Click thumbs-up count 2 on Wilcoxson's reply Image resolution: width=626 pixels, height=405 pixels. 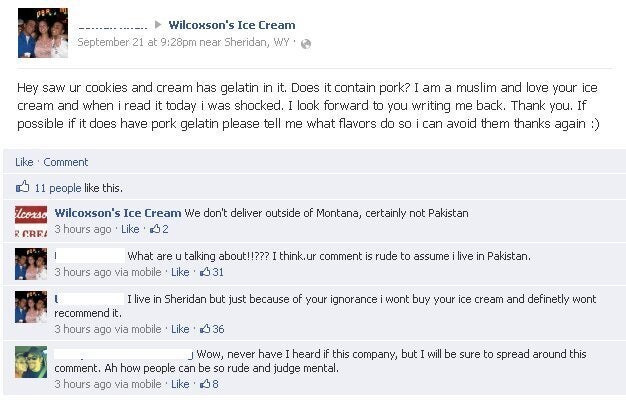click(x=159, y=229)
